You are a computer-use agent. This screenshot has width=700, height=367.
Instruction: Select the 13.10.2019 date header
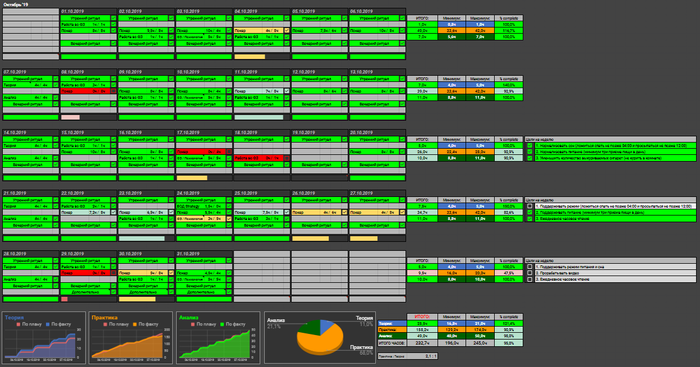[377, 72]
